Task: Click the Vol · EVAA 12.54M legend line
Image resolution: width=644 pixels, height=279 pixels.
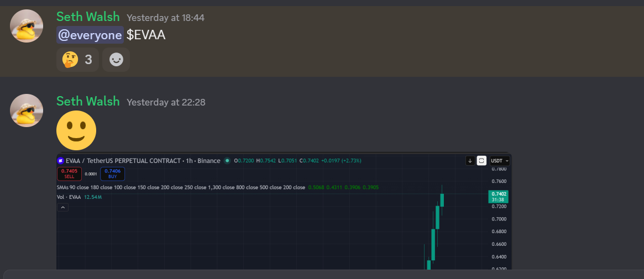Action: pyautogui.click(x=79, y=197)
